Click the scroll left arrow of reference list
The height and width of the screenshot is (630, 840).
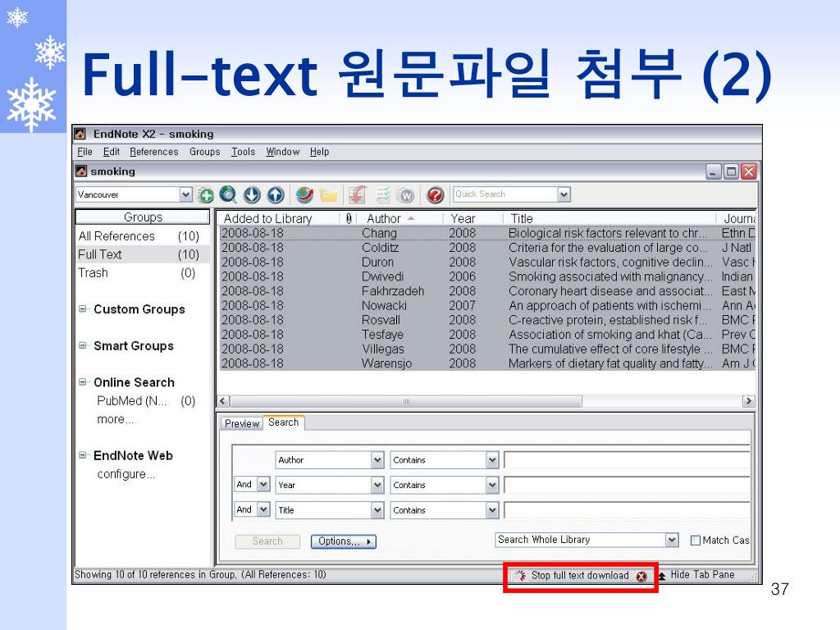click(223, 401)
